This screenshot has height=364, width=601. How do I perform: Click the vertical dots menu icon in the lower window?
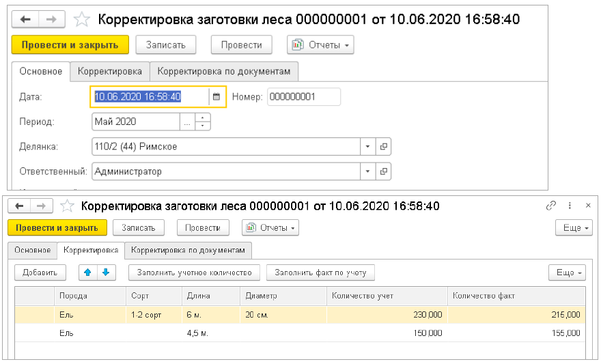[570, 206]
